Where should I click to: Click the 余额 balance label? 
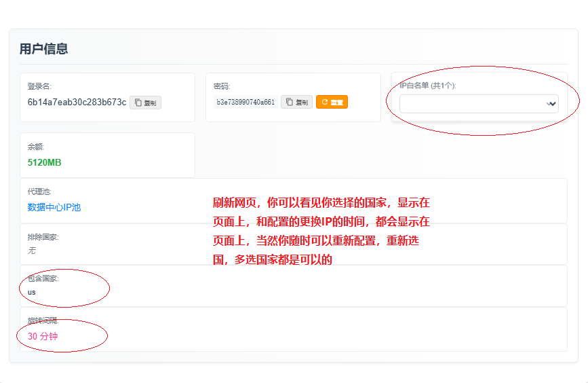(36, 146)
